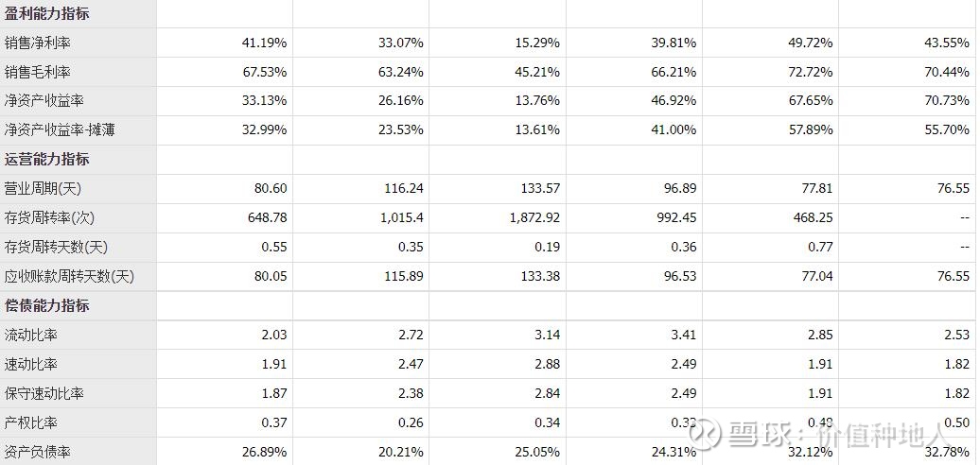Click the 净资产收益率-摊薄 row label
Viewport: 980px width, 465px height.
60,129
